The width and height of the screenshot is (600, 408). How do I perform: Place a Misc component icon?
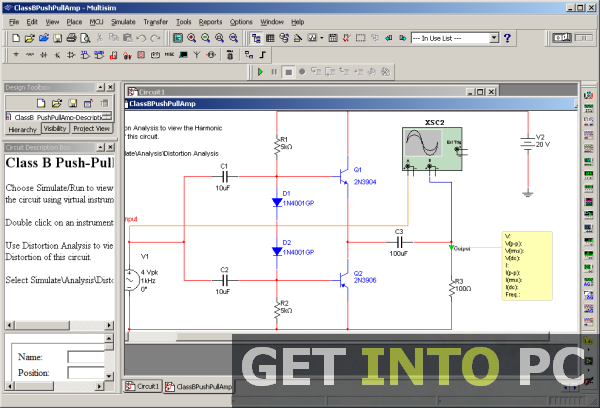click(x=169, y=55)
